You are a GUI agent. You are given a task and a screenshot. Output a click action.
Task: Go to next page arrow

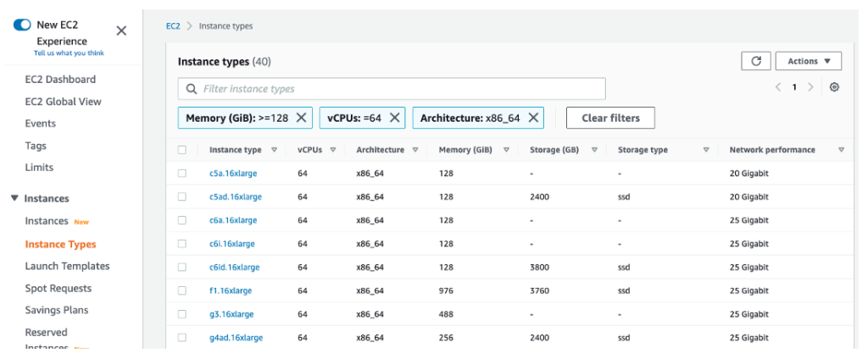coord(810,87)
